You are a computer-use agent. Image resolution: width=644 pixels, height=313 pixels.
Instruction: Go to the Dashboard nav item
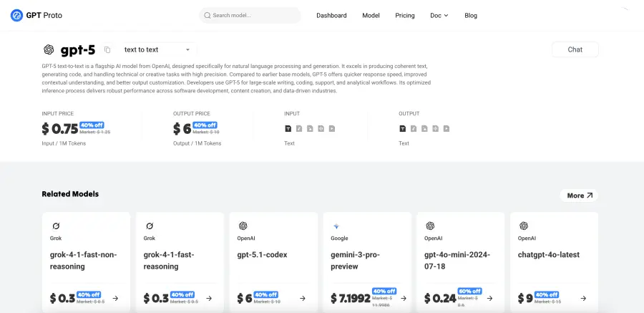pyautogui.click(x=331, y=15)
